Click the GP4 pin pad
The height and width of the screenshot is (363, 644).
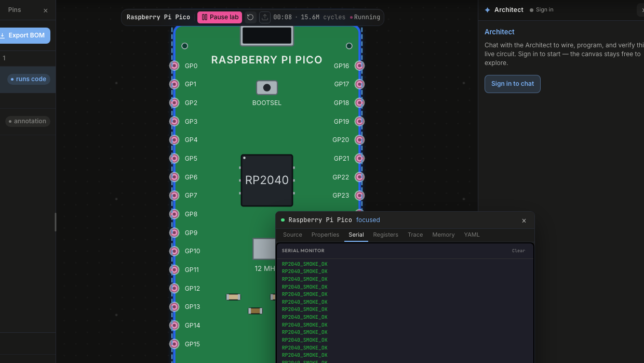tap(175, 140)
